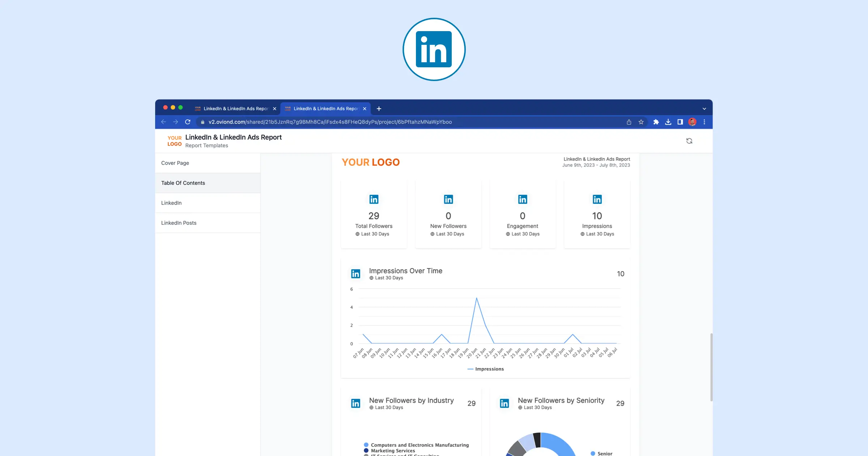Open the downloads icon in the toolbar
868x456 pixels.
coord(668,122)
